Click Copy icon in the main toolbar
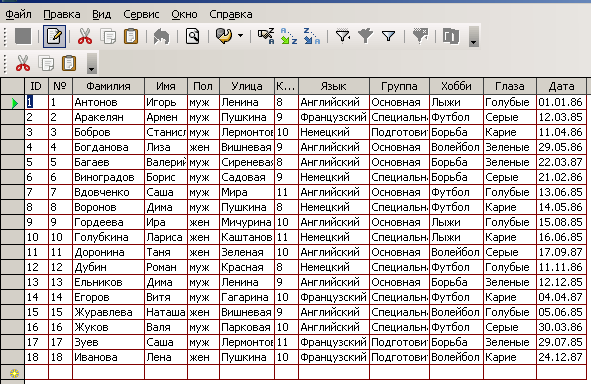The height and width of the screenshot is (384, 591). (x=108, y=37)
